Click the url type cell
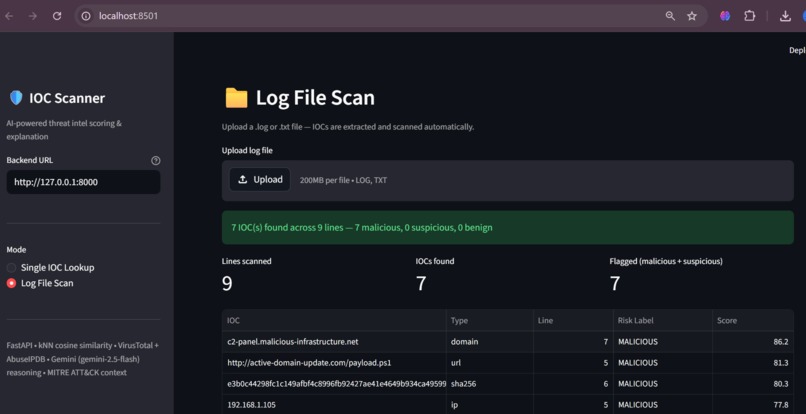Viewport: 806px width, 414px height. coord(489,363)
